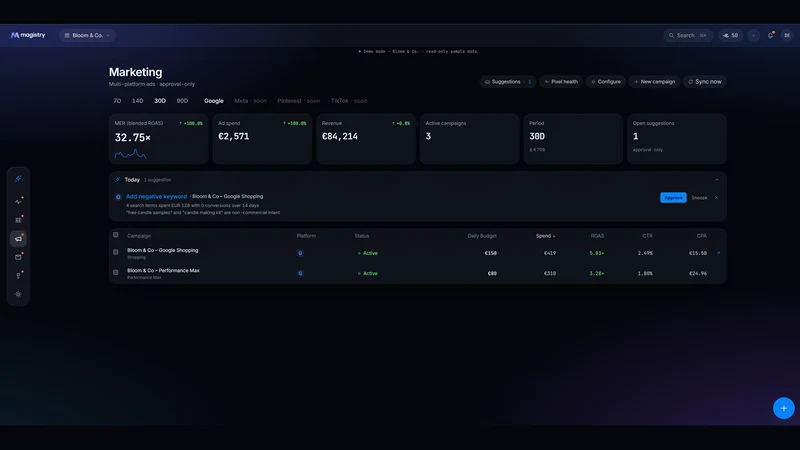The height and width of the screenshot is (450, 800).
Task: Click the edit icon on Google Shopping row
Action: tap(718, 253)
